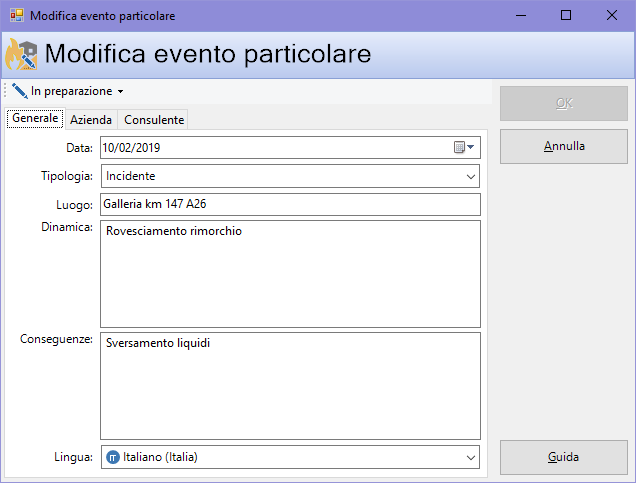The width and height of the screenshot is (636, 483).
Task: Click inside the Dinamica text area
Action: (290, 274)
